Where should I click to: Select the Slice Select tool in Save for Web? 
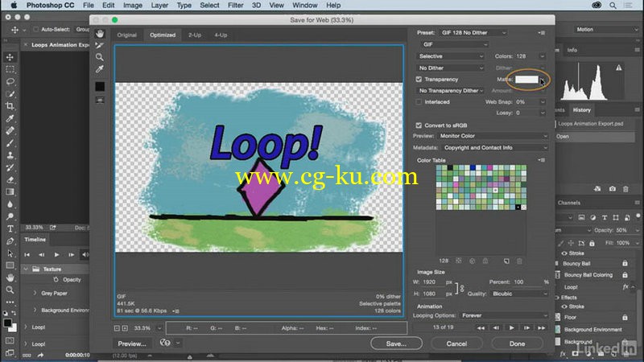coord(99,45)
